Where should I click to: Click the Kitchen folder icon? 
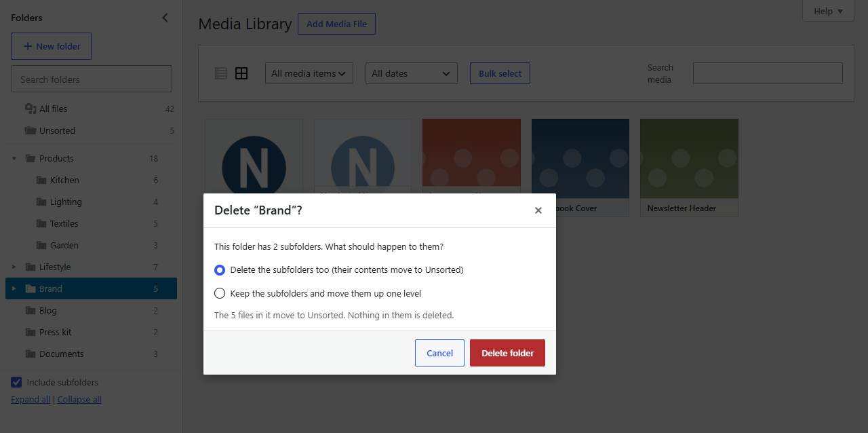pos(41,180)
